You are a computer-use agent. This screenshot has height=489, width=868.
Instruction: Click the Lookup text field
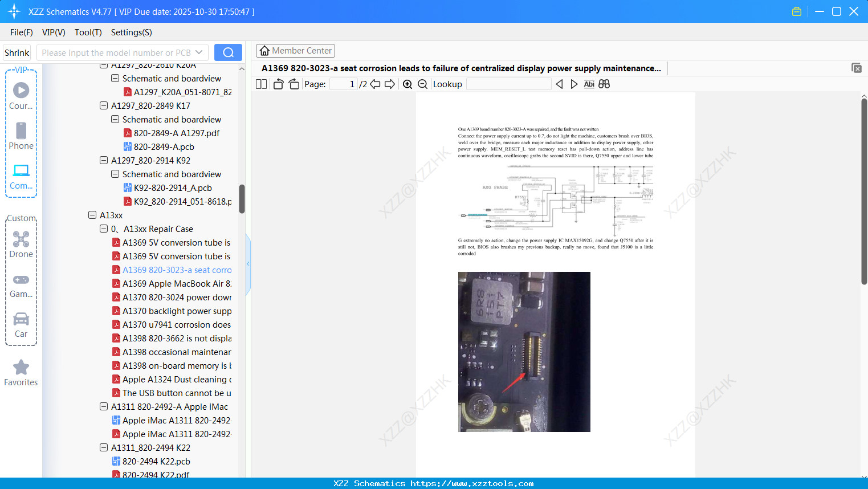click(508, 84)
